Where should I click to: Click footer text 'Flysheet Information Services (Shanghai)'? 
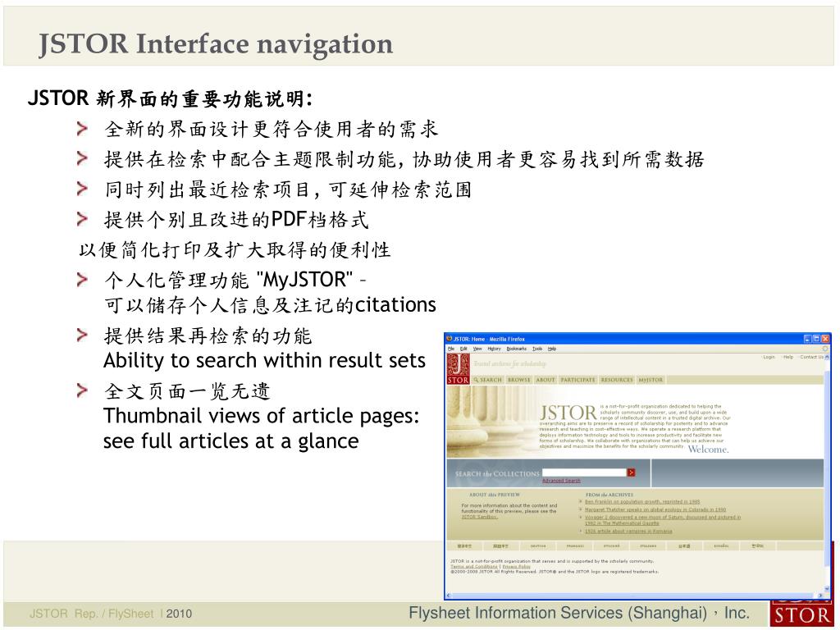click(x=558, y=613)
